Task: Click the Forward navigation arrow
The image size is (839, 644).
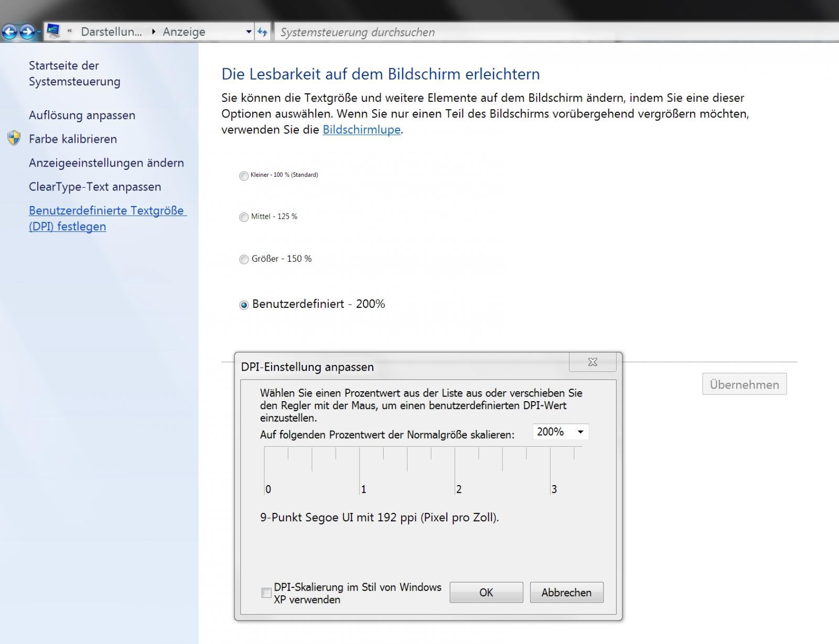Action: pyautogui.click(x=27, y=32)
